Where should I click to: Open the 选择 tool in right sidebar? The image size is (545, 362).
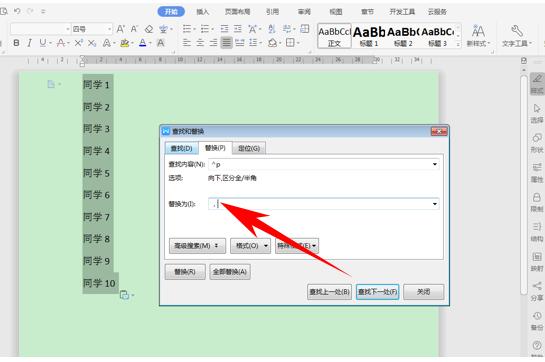click(537, 114)
